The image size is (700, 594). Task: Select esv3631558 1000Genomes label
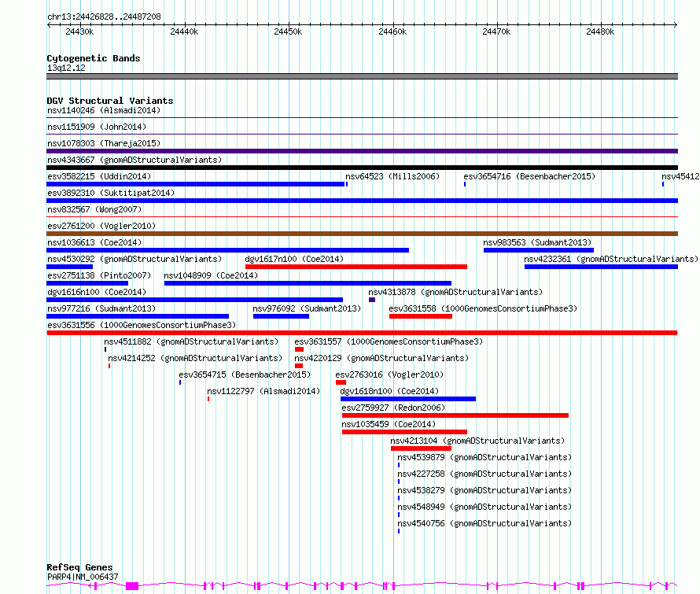click(x=483, y=308)
